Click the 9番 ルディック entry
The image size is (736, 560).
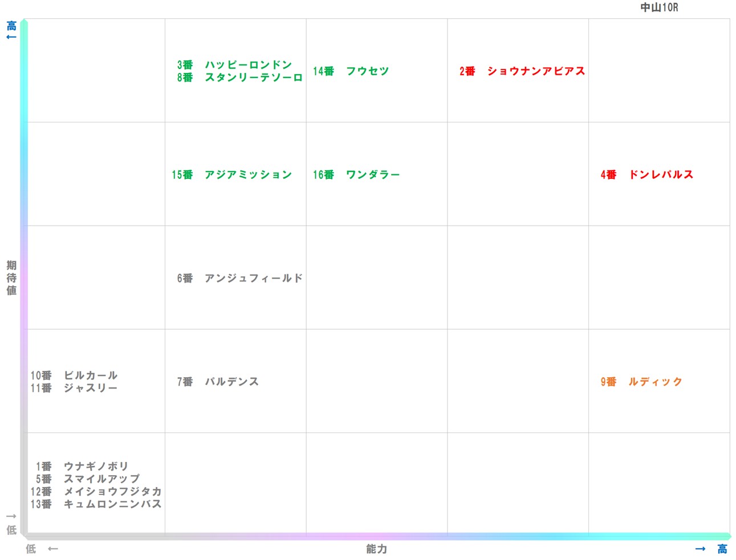(640, 382)
